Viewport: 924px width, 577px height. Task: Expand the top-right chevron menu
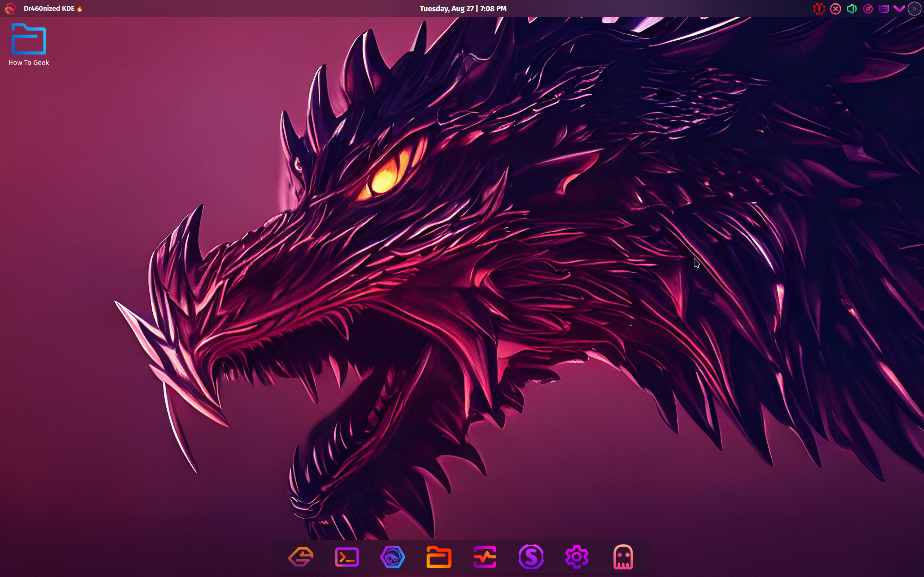pos(899,9)
